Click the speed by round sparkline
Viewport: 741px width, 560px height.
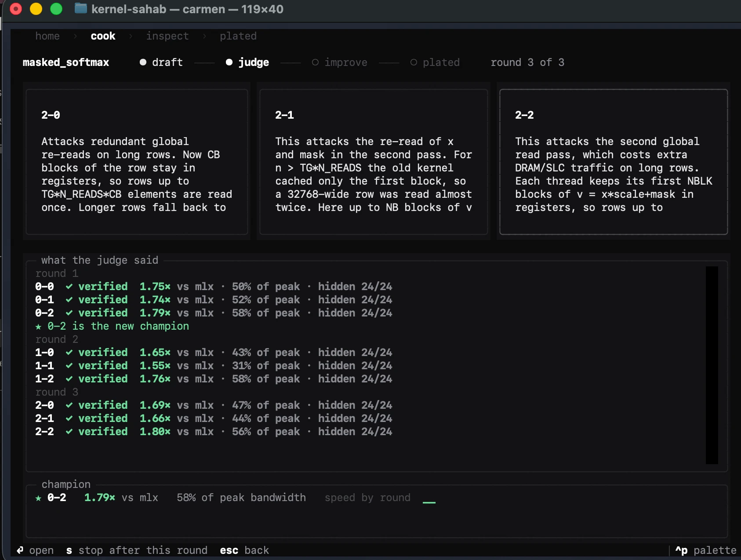[x=429, y=502]
